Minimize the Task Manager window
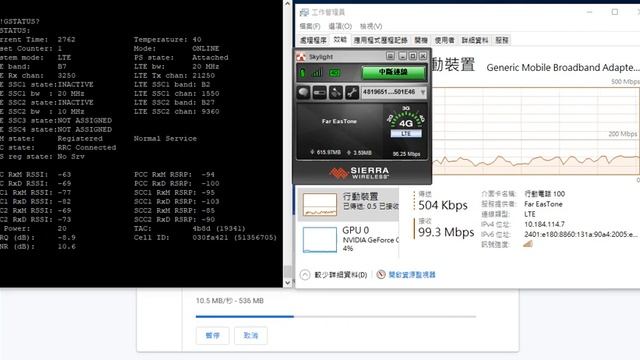640x360 pixels. tap(589, 12)
